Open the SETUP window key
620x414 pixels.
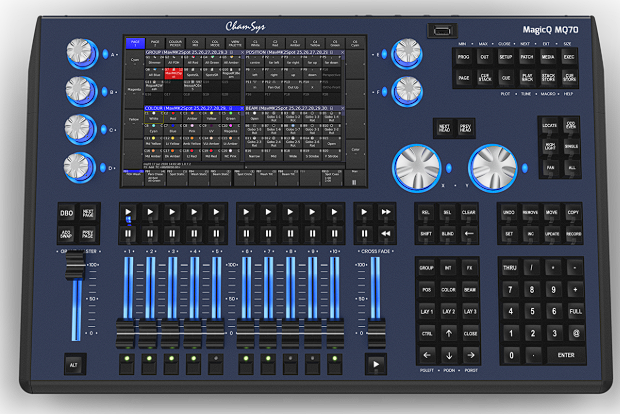(x=506, y=57)
